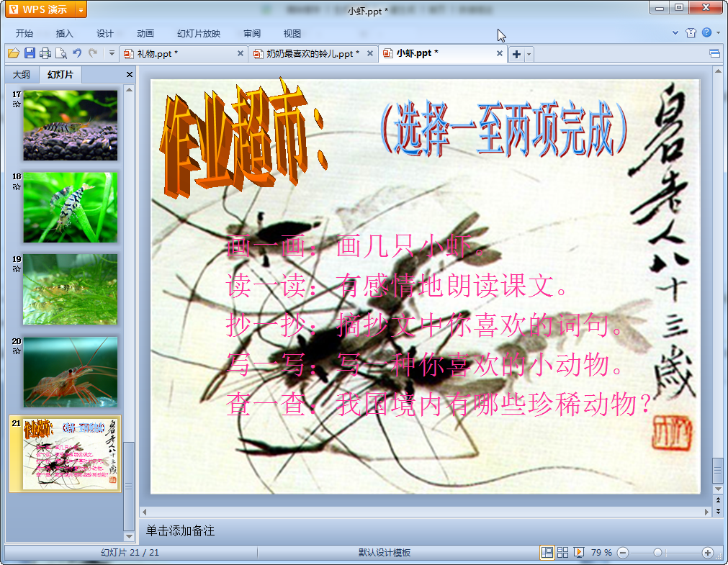The image size is (728, 565).
Task: Select the （选择一至两项完成） WordArt text
Action: [x=504, y=129]
